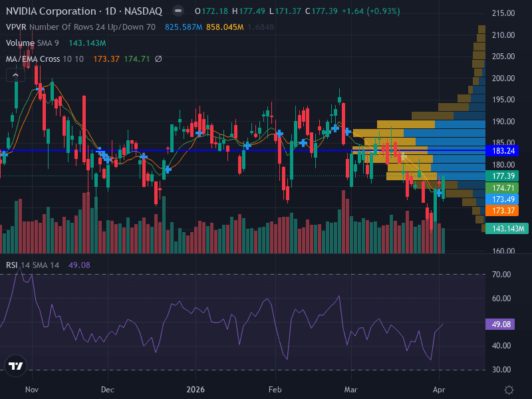Screen dimensions: 532x399
Task: Click the RSI value 49.08 in legend
Action: point(79,265)
